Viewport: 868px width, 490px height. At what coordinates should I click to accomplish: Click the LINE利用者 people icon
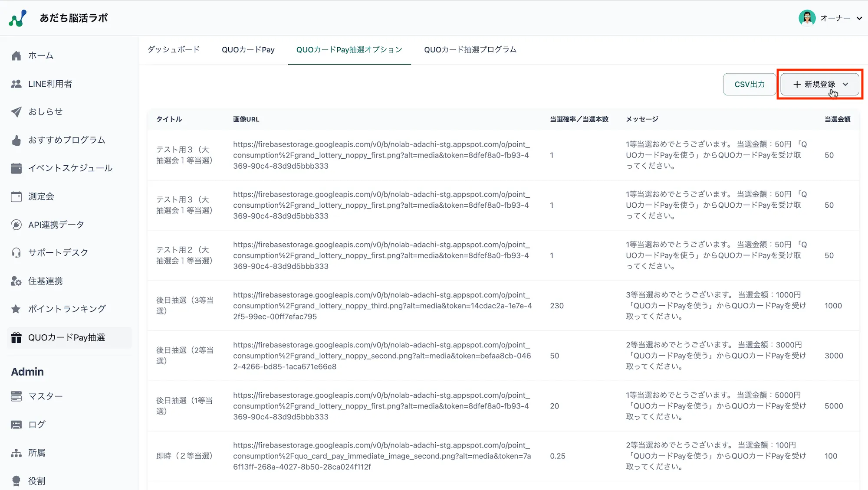16,84
